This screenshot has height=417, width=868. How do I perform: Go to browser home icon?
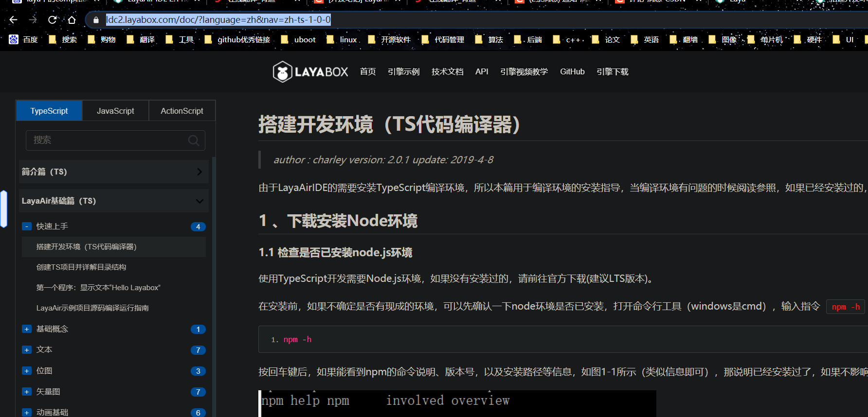[72, 20]
